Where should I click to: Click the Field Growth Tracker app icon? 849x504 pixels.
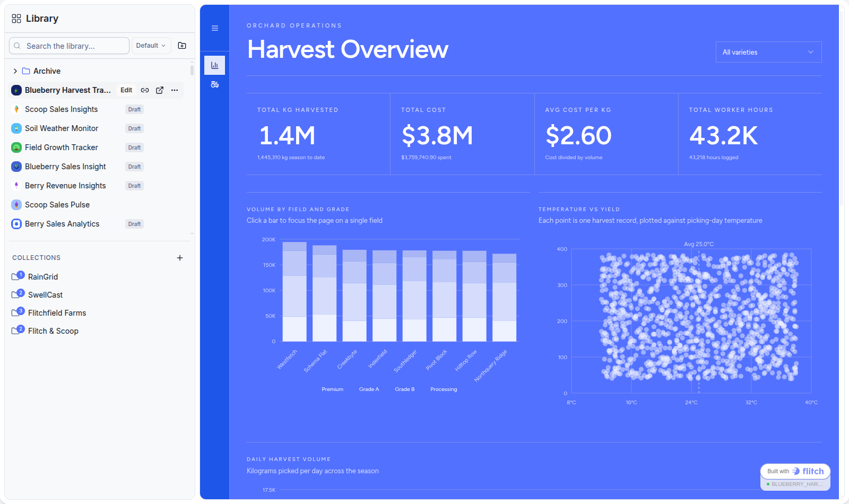16,147
